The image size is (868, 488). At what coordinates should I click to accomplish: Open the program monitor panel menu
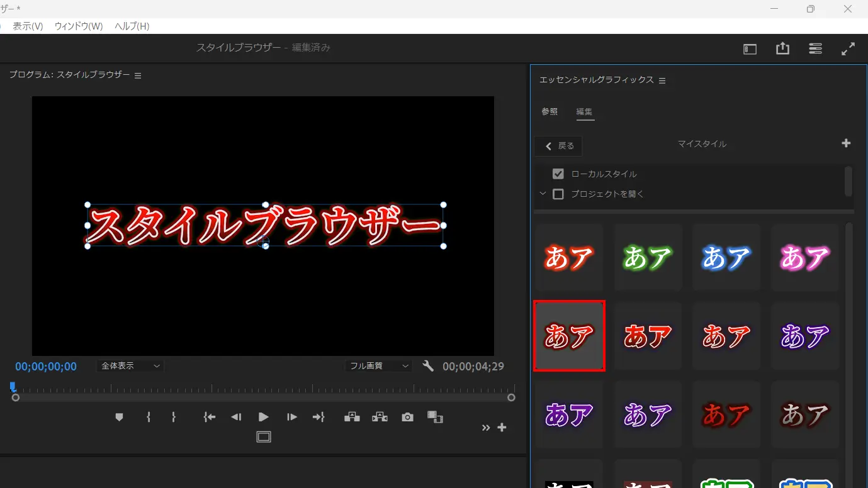click(138, 75)
